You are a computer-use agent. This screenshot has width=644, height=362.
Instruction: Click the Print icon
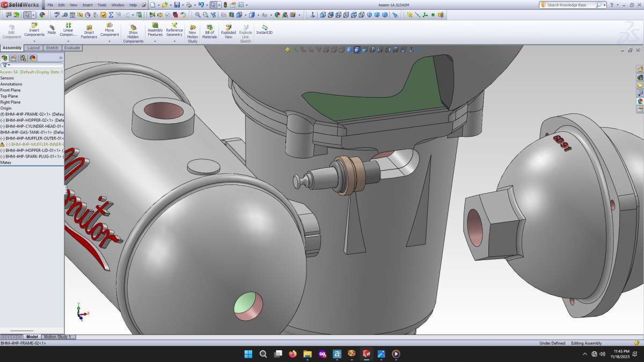tap(188, 5)
